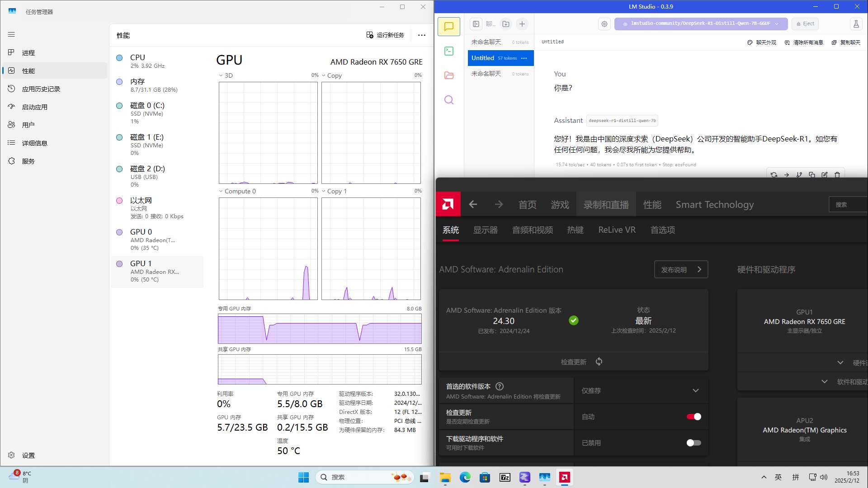This screenshot has height=488, width=868.
Task: Click 清除所有消息 in LM Studio
Action: coord(803,42)
